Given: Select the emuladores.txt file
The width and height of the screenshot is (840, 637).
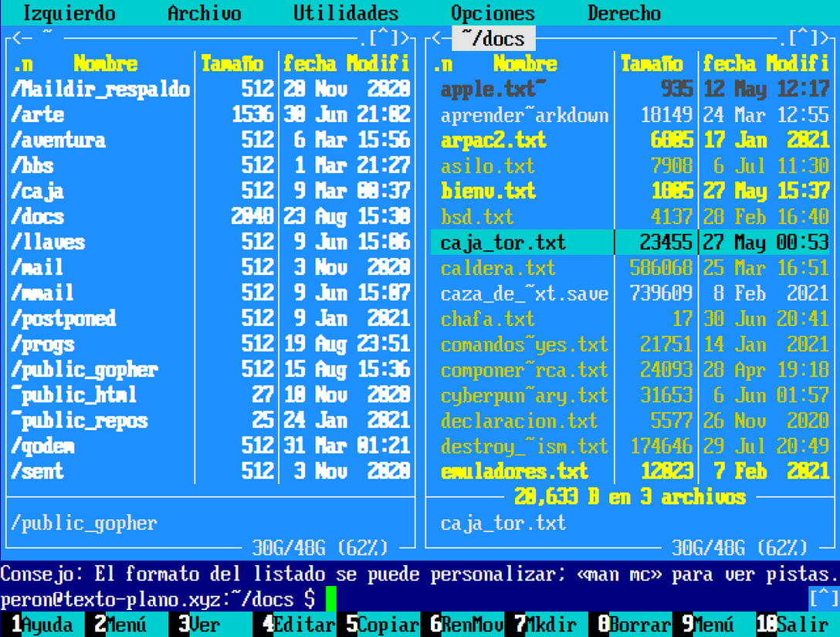Looking at the screenshot, I should point(514,471).
